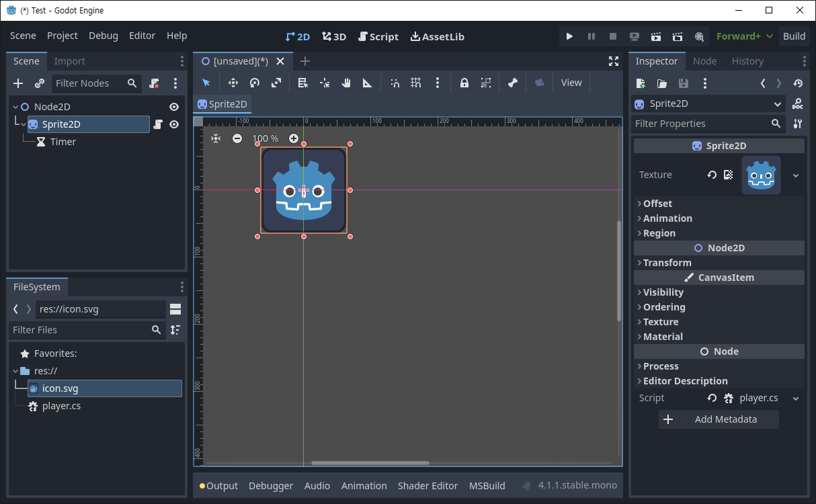816x504 pixels.
Task: Choose the Scale Mode tool
Action: pyautogui.click(x=276, y=83)
